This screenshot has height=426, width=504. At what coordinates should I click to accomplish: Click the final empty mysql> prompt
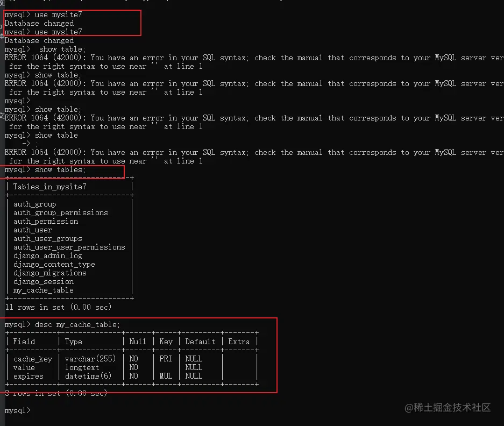(17, 410)
